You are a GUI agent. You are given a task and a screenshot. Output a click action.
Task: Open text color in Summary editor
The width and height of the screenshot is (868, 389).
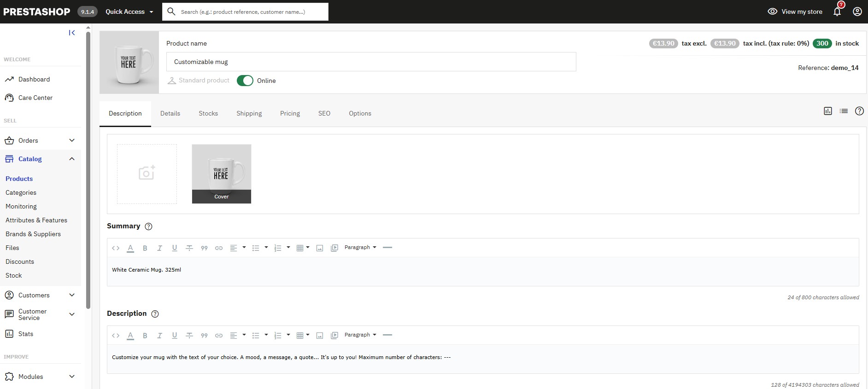point(130,248)
